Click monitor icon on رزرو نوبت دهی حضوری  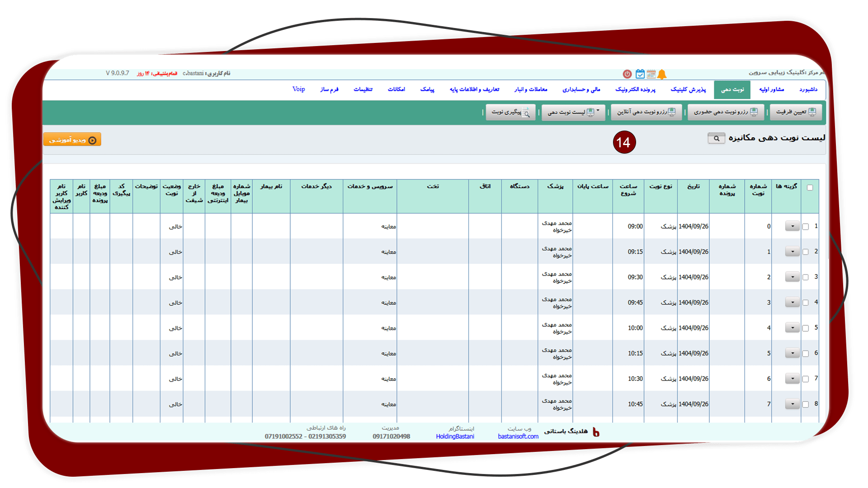click(x=754, y=112)
